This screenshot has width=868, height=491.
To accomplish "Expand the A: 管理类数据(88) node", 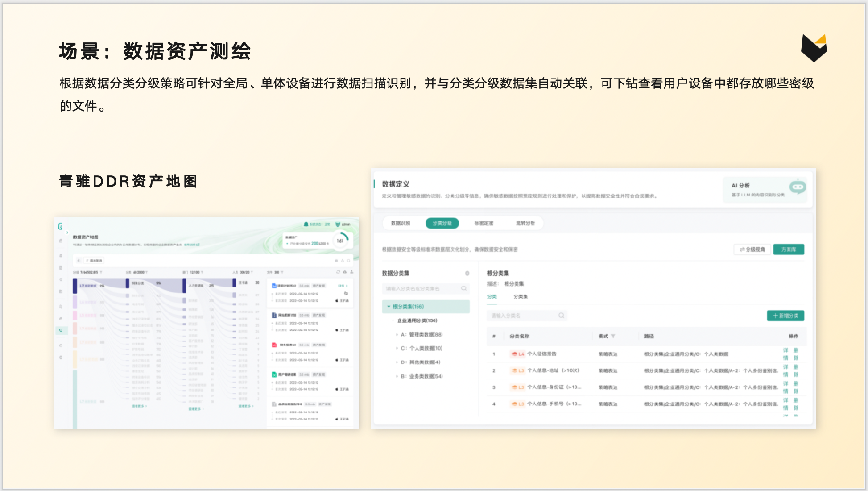I will tap(397, 334).
